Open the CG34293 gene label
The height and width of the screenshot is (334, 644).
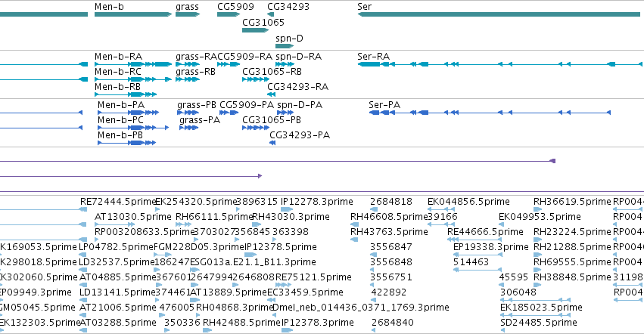click(x=288, y=7)
